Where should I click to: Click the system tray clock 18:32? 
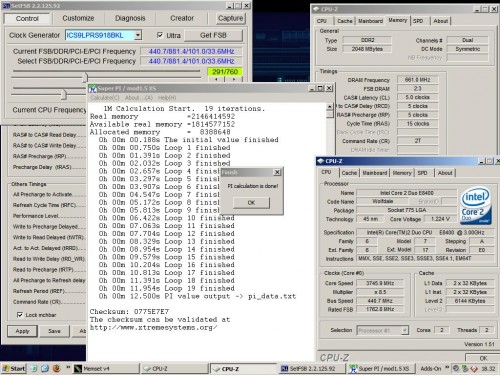488,369
